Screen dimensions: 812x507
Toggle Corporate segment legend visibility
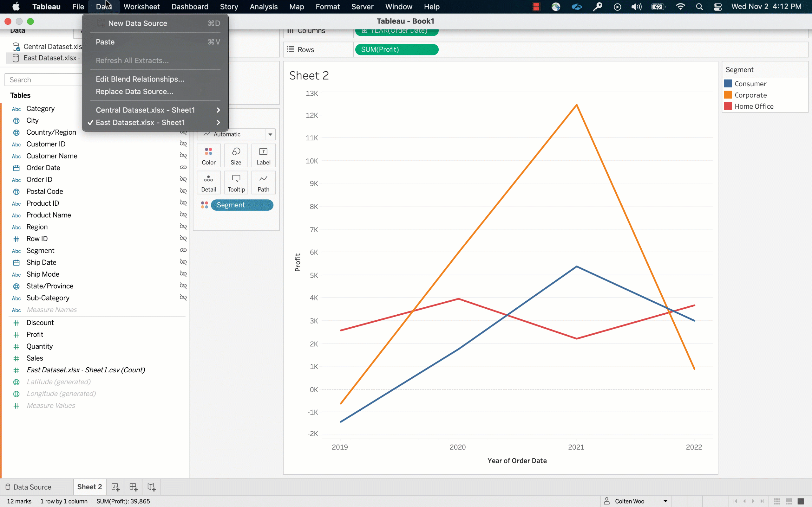click(x=750, y=95)
